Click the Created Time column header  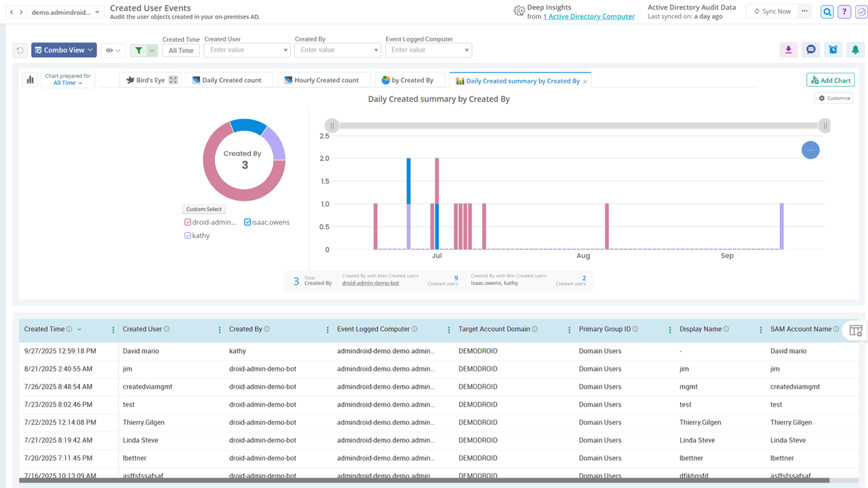point(45,329)
